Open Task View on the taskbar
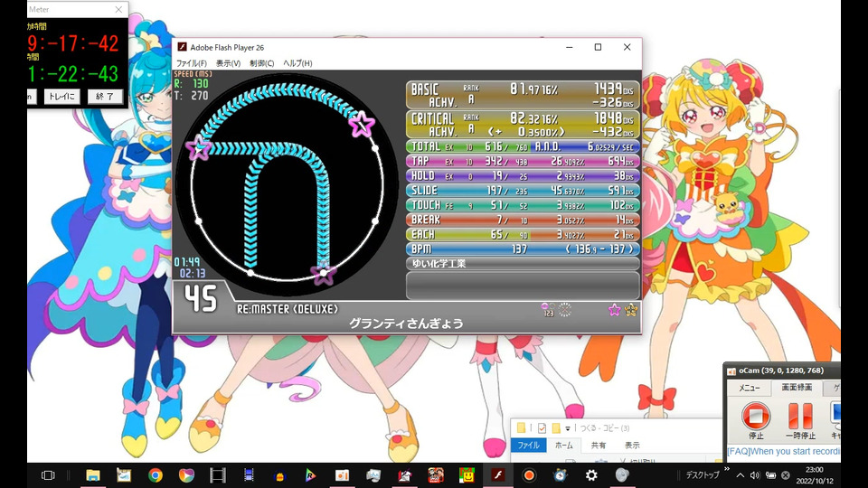Viewport: 868px width, 488px height. click(48, 475)
